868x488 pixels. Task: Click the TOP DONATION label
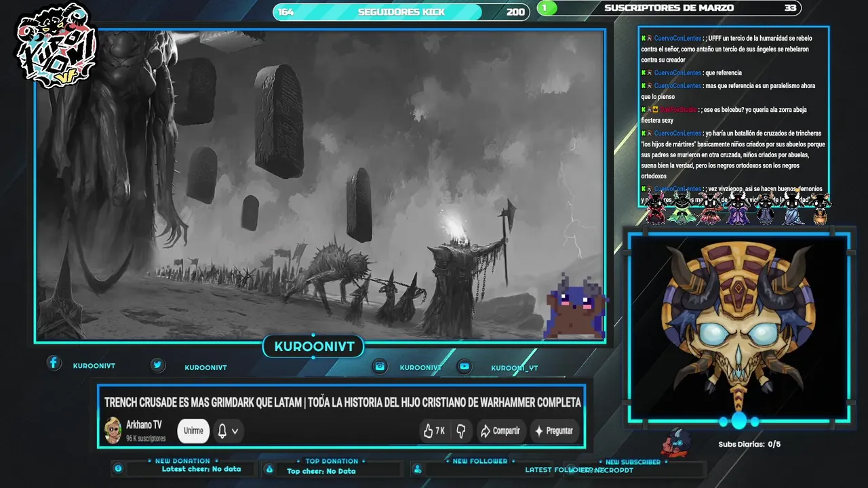331,461
